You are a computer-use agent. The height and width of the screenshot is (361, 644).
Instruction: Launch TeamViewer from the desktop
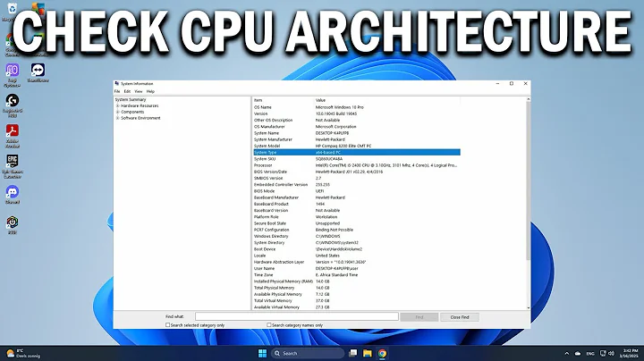coord(38,73)
